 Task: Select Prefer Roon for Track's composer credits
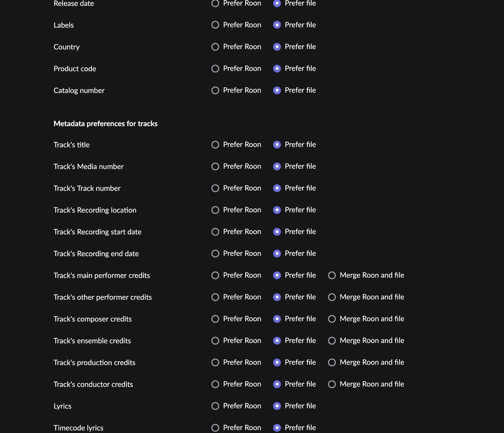pos(215,319)
